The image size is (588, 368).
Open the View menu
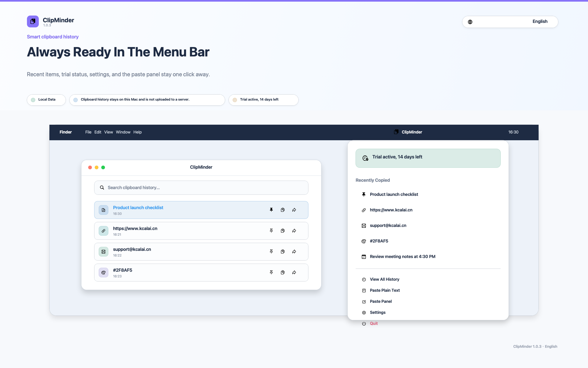point(108,132)
